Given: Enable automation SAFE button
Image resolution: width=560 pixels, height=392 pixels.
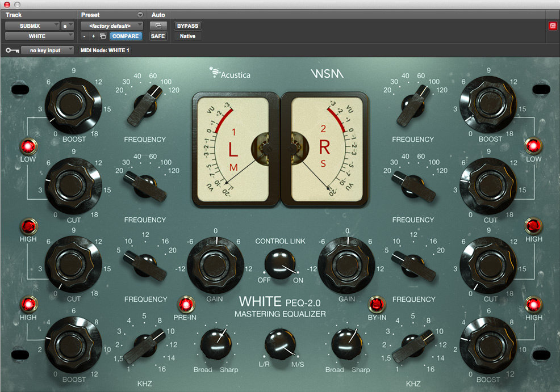Looking at the screenshot, I should [x=158, y=36].
